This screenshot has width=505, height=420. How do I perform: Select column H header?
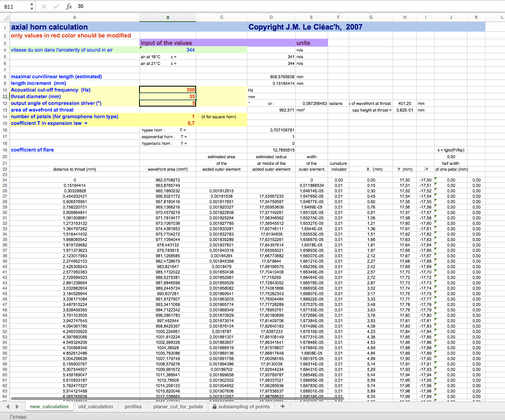pyautogui.click(x=405, y=17)
